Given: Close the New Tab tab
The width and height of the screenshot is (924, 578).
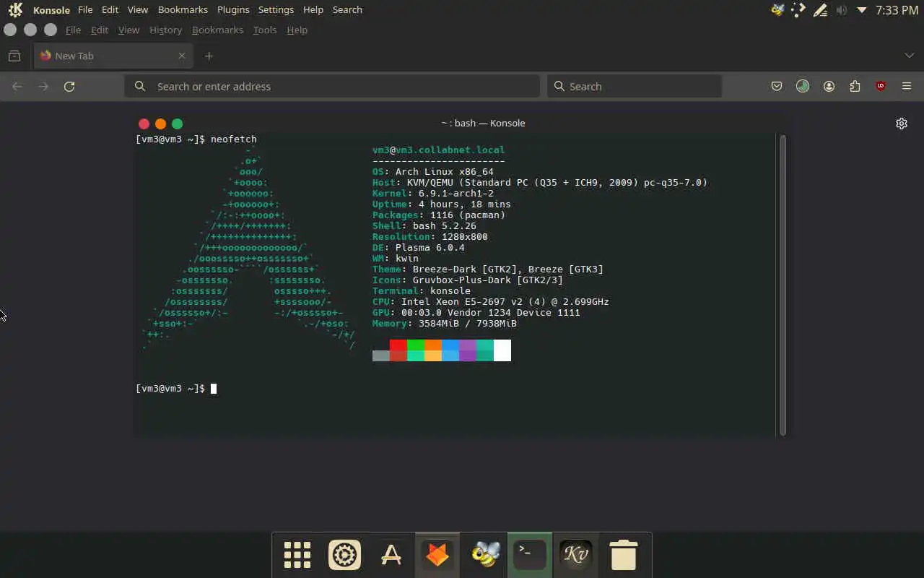Looking at the screenshot, I should 182,56.
